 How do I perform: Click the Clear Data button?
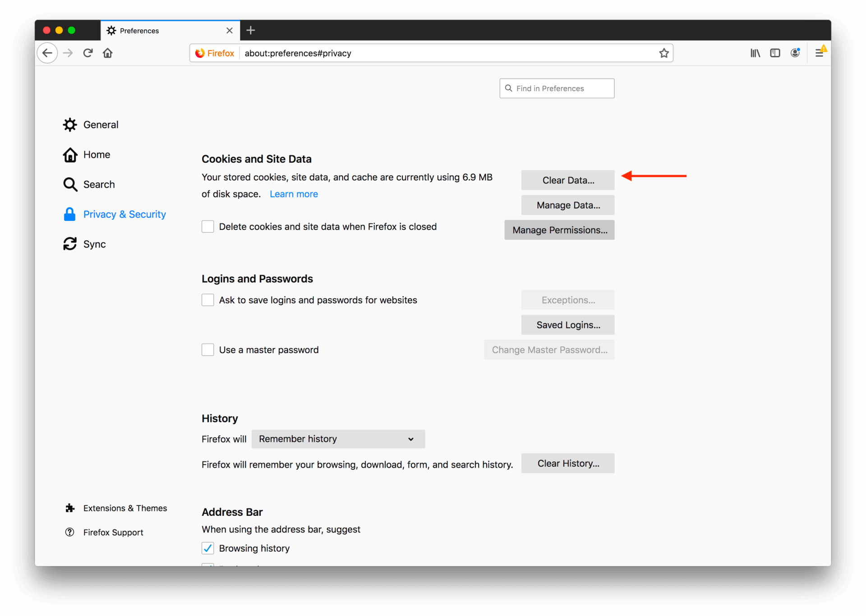click(x=567, y=180)
